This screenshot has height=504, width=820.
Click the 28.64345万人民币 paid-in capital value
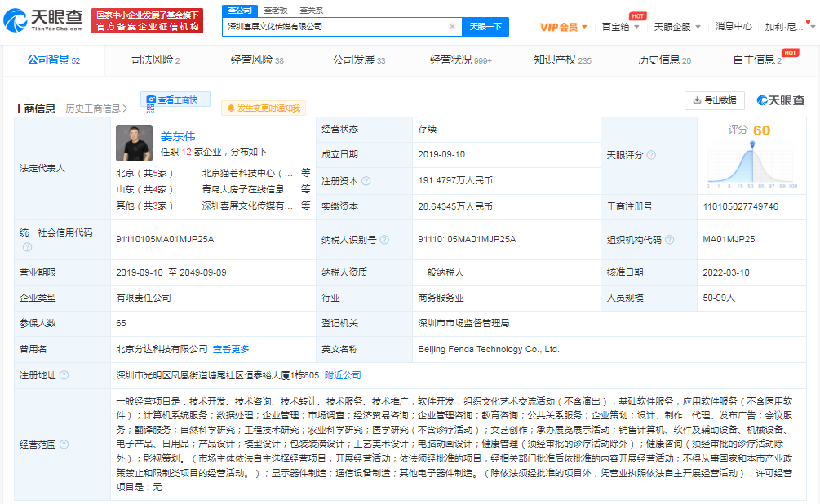(x=455, y=206)
